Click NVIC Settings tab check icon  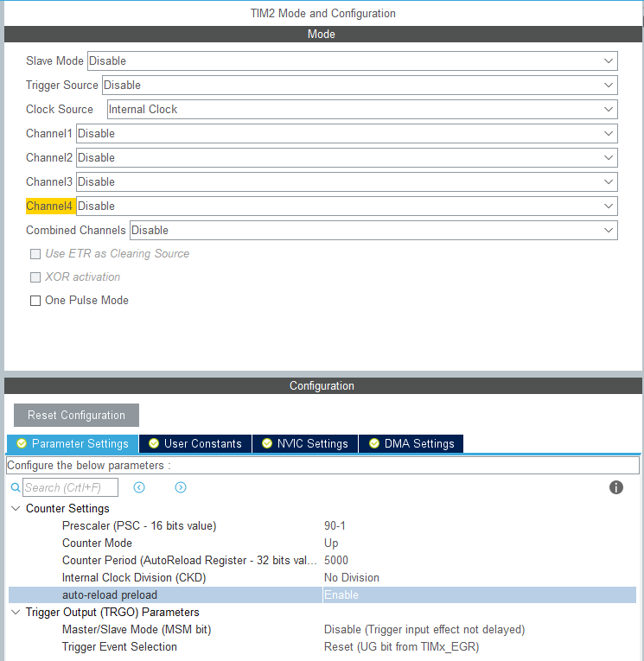pos(267,443)
